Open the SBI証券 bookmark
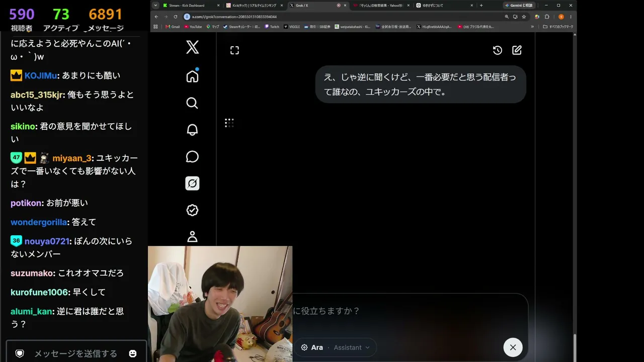The width and height of the screenshot is (644, 362). 317,27
